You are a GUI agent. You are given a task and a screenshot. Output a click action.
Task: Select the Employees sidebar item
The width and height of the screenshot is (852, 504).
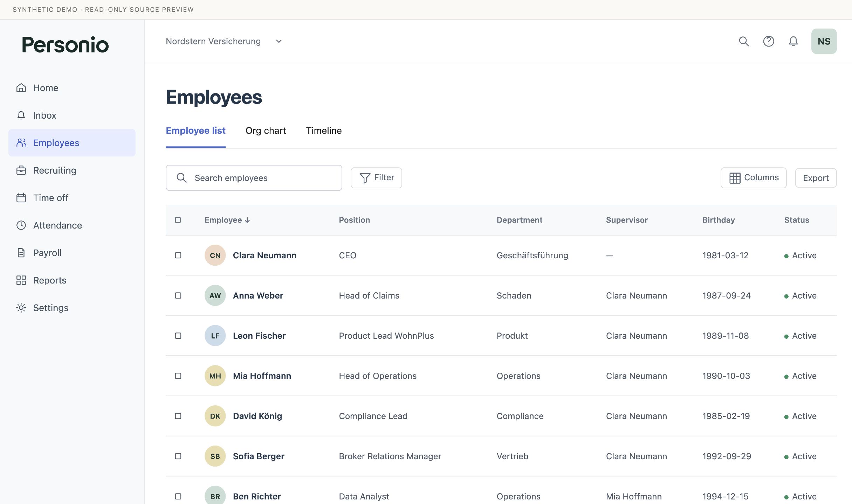tap(72, 143)
